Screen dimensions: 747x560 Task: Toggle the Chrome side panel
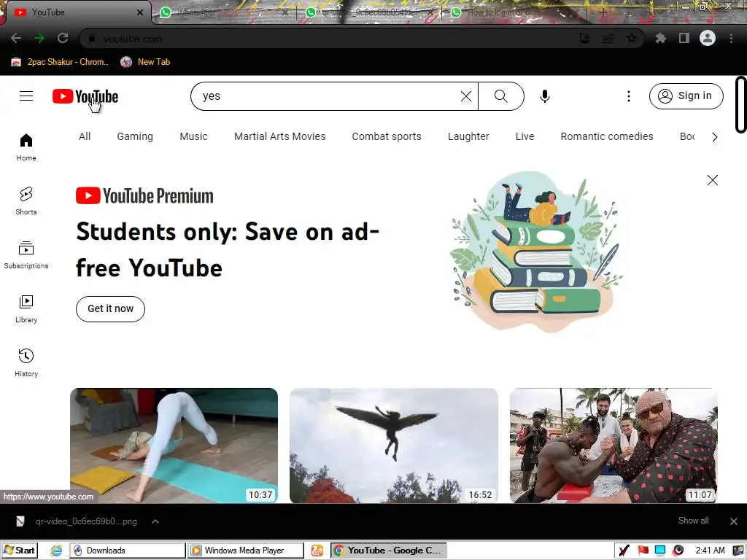click(684, 38)
